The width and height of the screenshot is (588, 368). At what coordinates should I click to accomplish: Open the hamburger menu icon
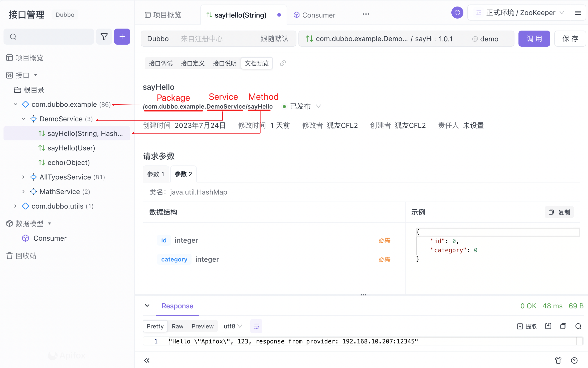click(x=578, y=13)
